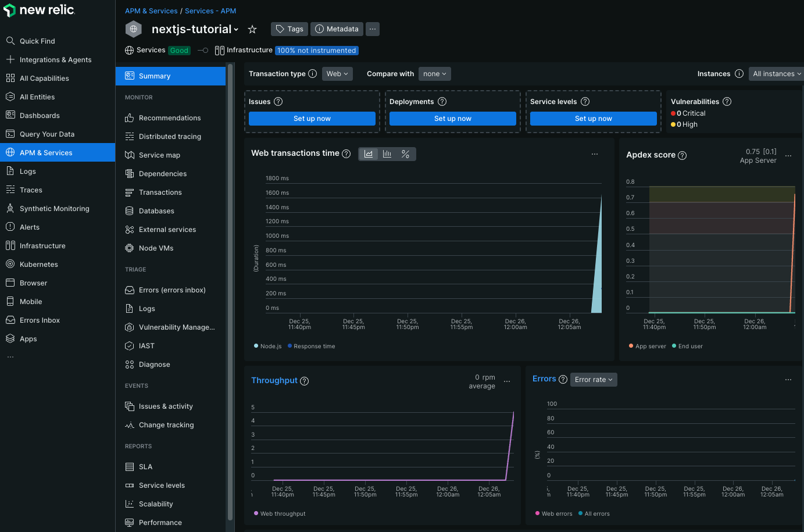Image resolution: width=804 pixels, height=532 pixels.
Task: Open Throughput chart options menu
Action: [x=507, y=381]
